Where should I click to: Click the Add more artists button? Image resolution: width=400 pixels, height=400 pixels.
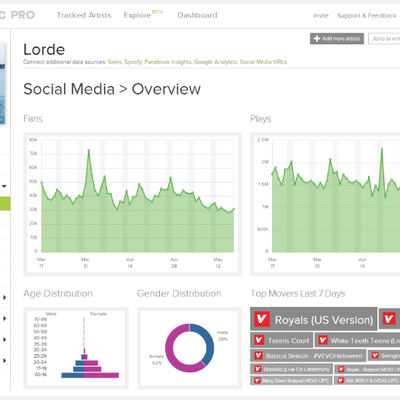[x=337, y=39]
